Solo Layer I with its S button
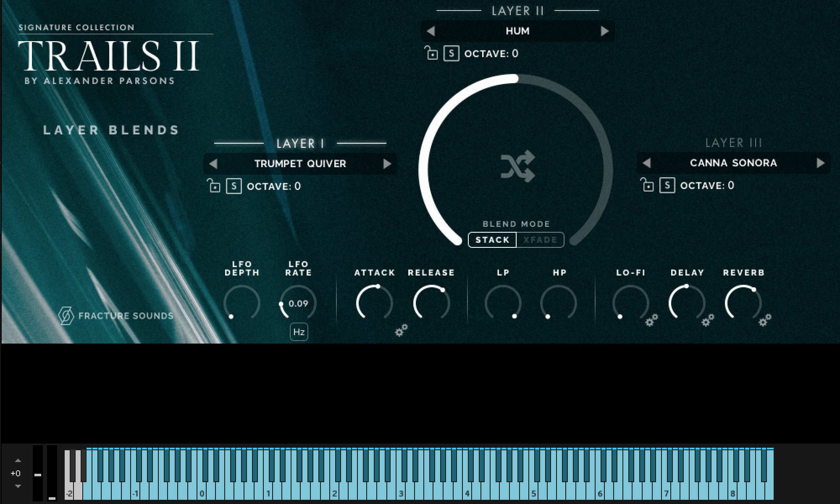This screenshot has height=504, width=840. click(x=234, y=186)
